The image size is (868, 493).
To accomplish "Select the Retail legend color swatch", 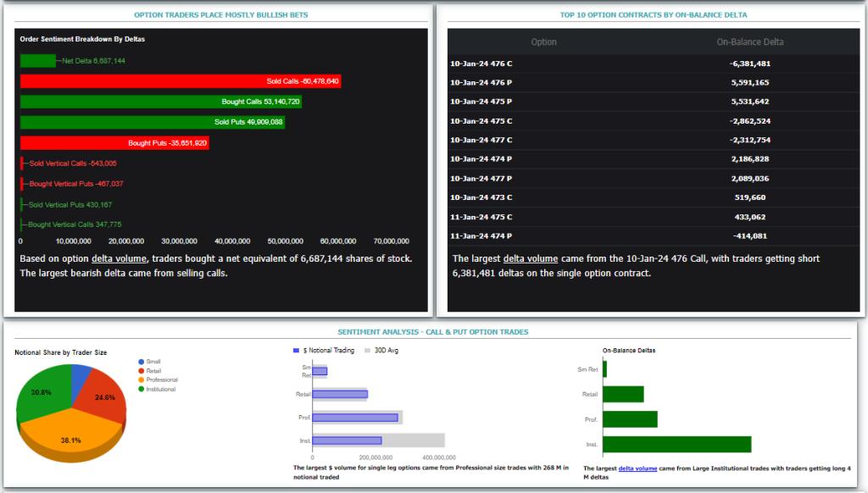I will click(142, 371).
